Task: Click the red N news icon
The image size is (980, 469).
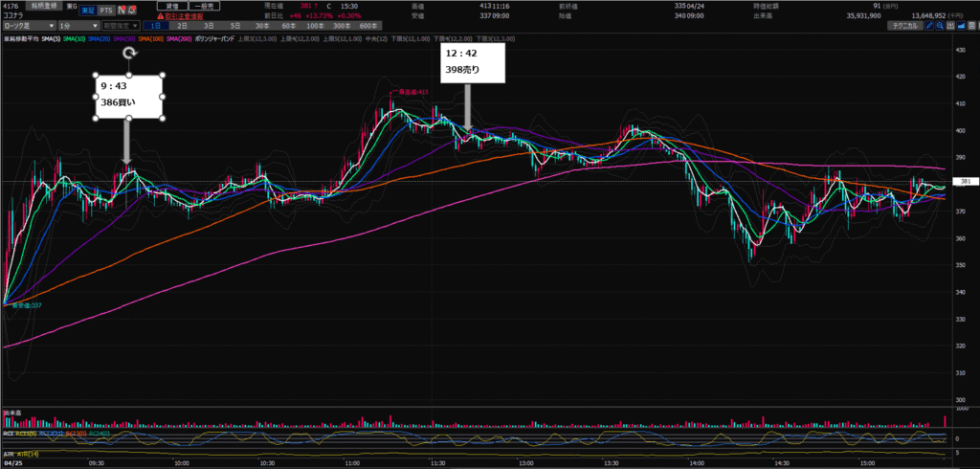Action: [121, 9]
